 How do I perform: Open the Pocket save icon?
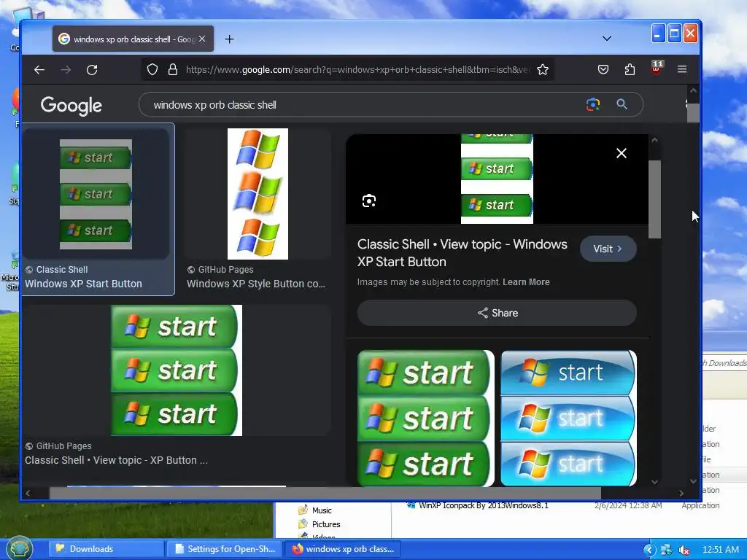click(603, 69)
